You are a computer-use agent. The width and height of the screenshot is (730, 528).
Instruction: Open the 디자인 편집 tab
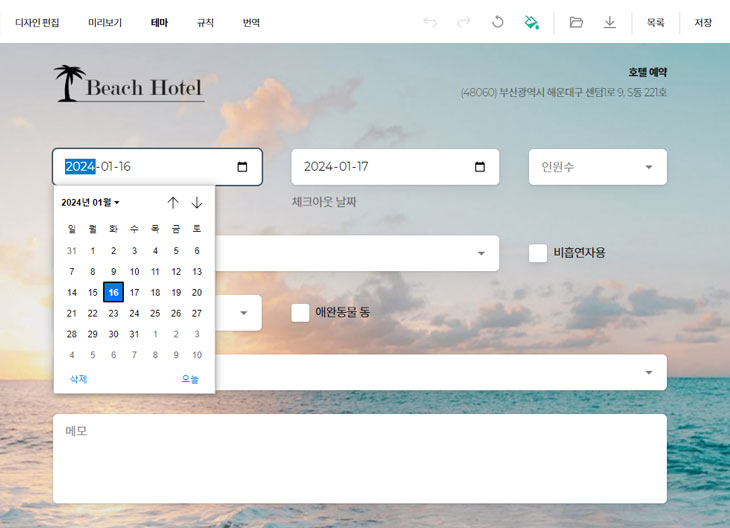click(37, 22)
